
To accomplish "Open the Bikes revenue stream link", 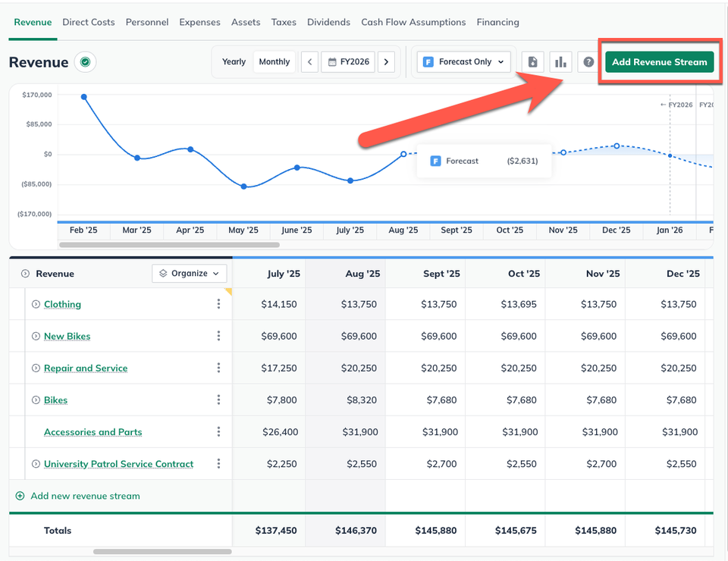I will coord(55,400).
